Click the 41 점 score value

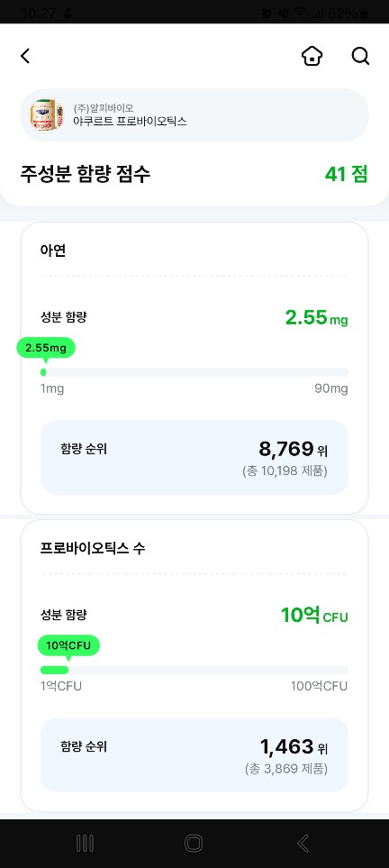(x=346, y=174)
